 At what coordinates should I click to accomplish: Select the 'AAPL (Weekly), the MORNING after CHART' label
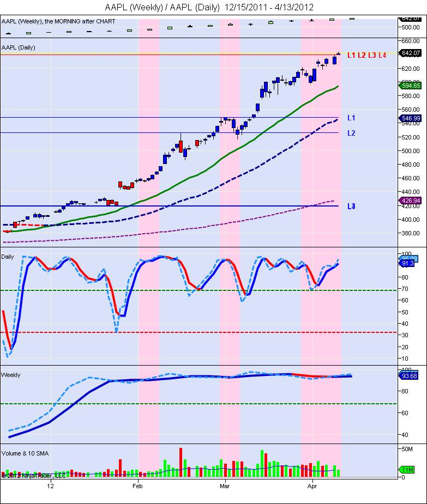click(x=58, y=21)
